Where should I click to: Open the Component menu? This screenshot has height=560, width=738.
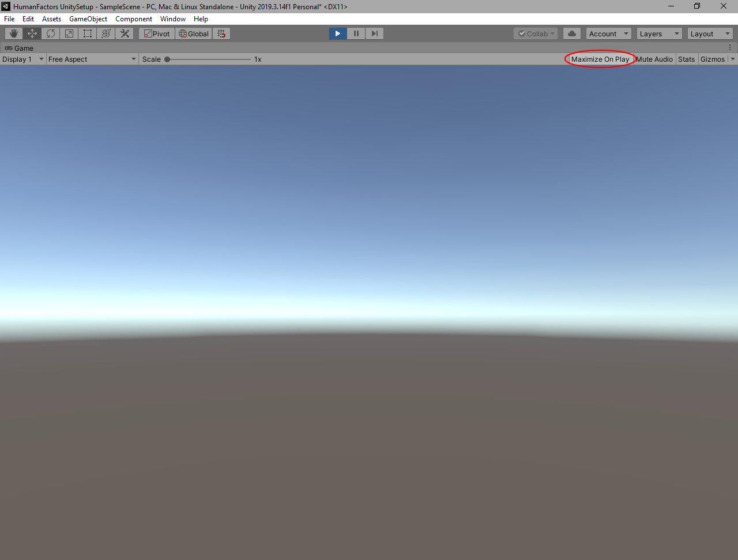click(x=134, y=18)
